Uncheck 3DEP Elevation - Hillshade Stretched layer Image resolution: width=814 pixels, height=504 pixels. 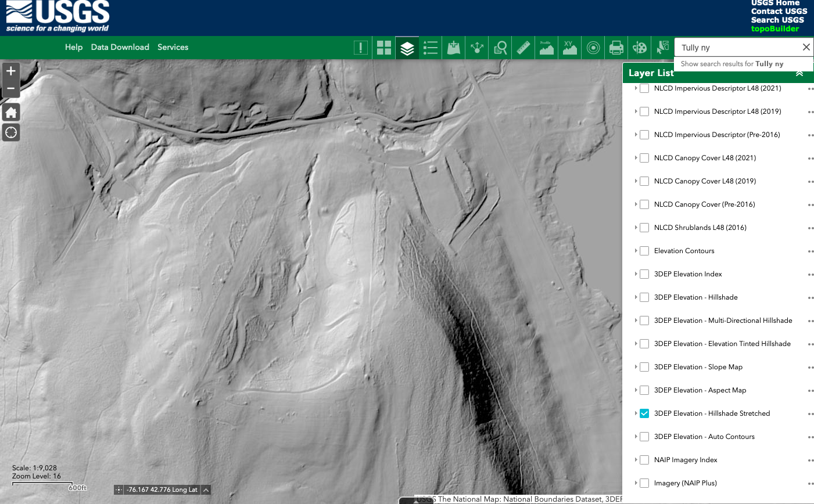tap(644, 413)
